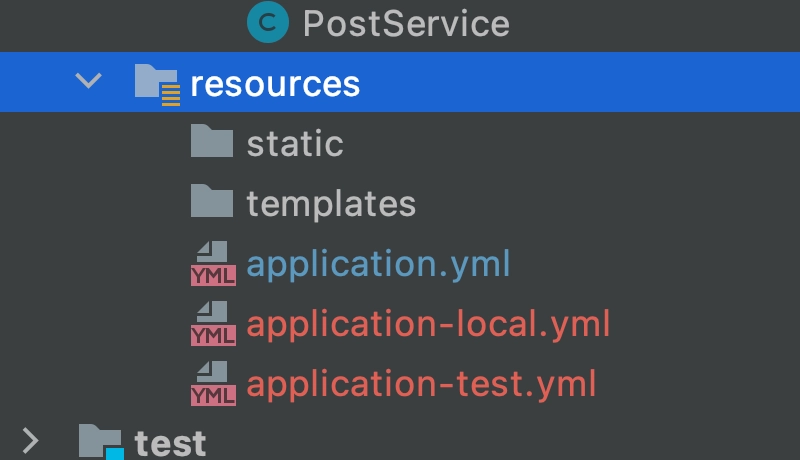Image resolution: width=800 pixels, height=460 pixels.
Task: Select the static folder name
Action: click(x=295, y=143)
